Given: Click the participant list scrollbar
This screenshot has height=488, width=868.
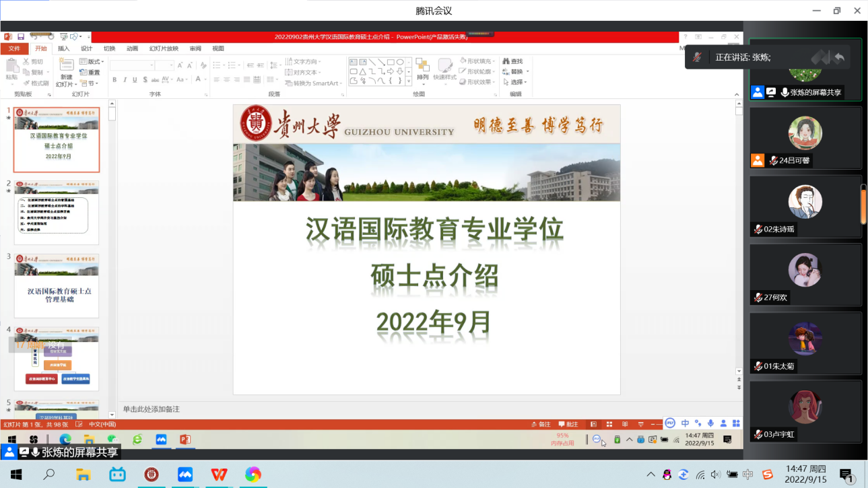Looking at the screenshot, I should pyautogui.click(x=864, y=205).
